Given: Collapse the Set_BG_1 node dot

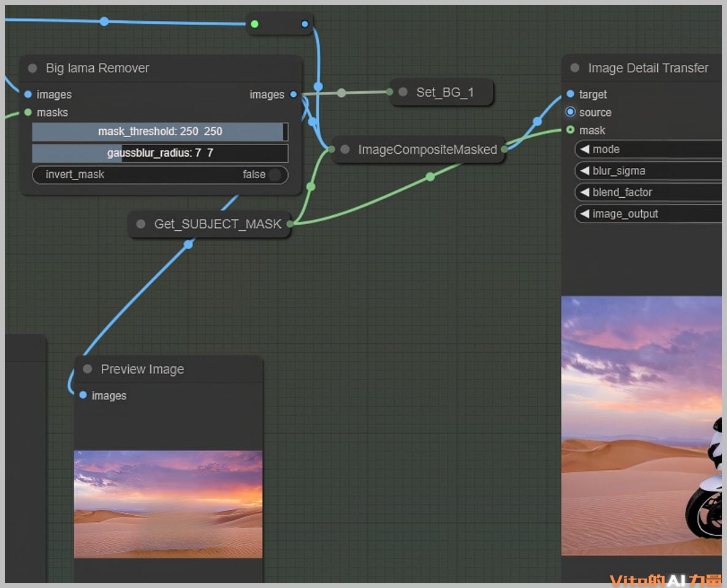Looking at the screenshot, I should click(x=403, y=92).
